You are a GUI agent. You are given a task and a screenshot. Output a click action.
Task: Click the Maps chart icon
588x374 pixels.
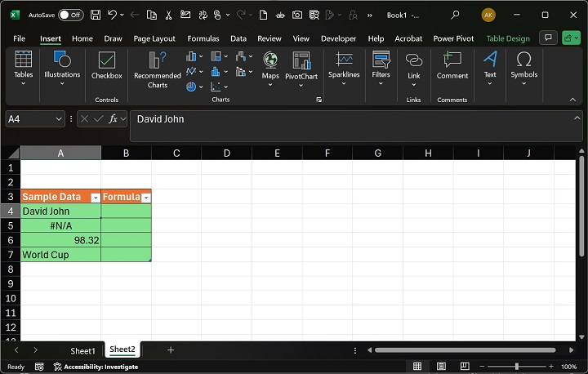pos(270,67)
